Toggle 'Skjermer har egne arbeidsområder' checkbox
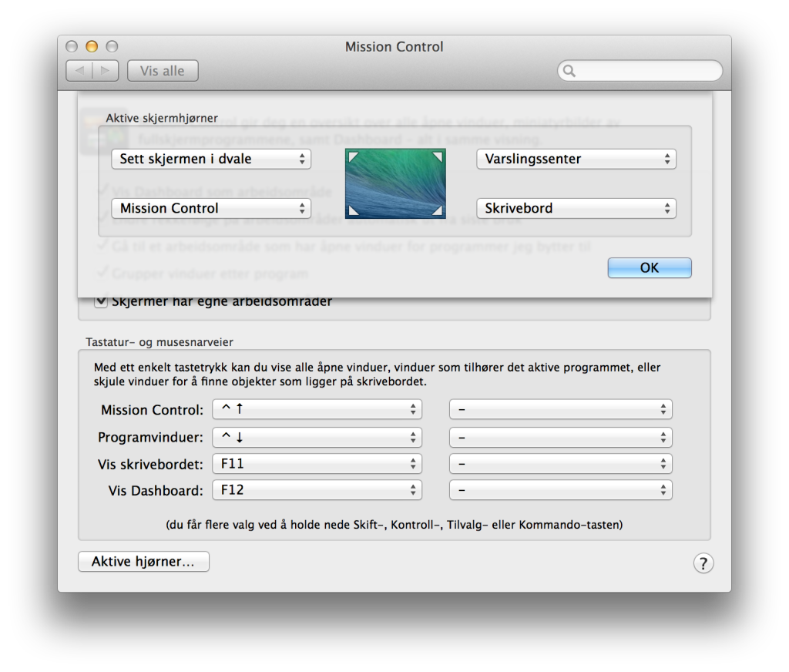 tap(101, 301)
